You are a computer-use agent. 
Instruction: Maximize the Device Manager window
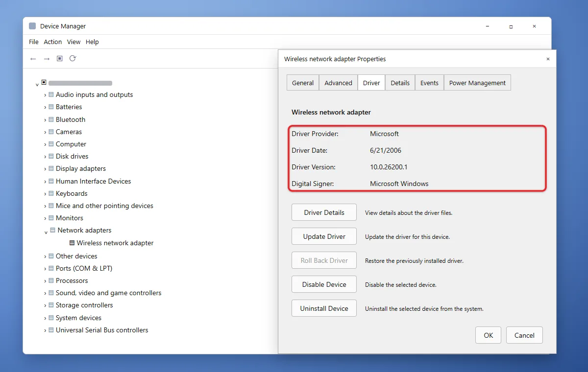coord(511,26)
